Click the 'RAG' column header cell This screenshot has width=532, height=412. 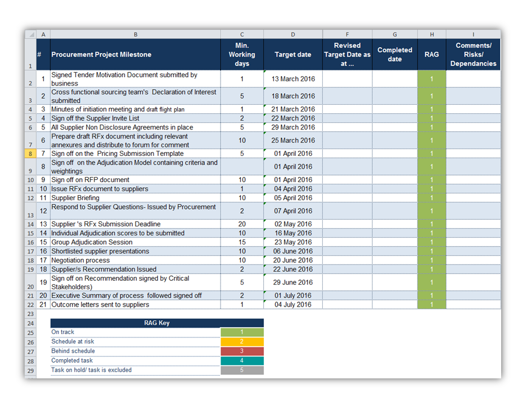(432, 54)
